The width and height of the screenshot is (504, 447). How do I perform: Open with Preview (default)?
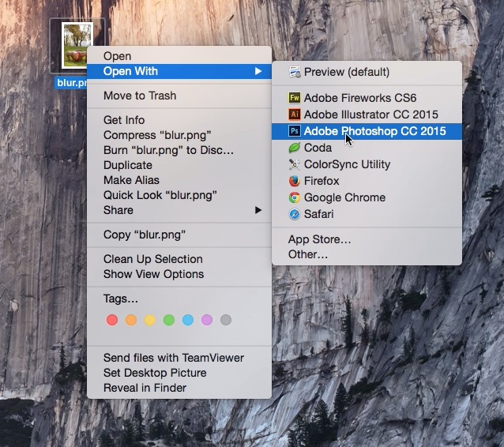click(x=367, y=72)
